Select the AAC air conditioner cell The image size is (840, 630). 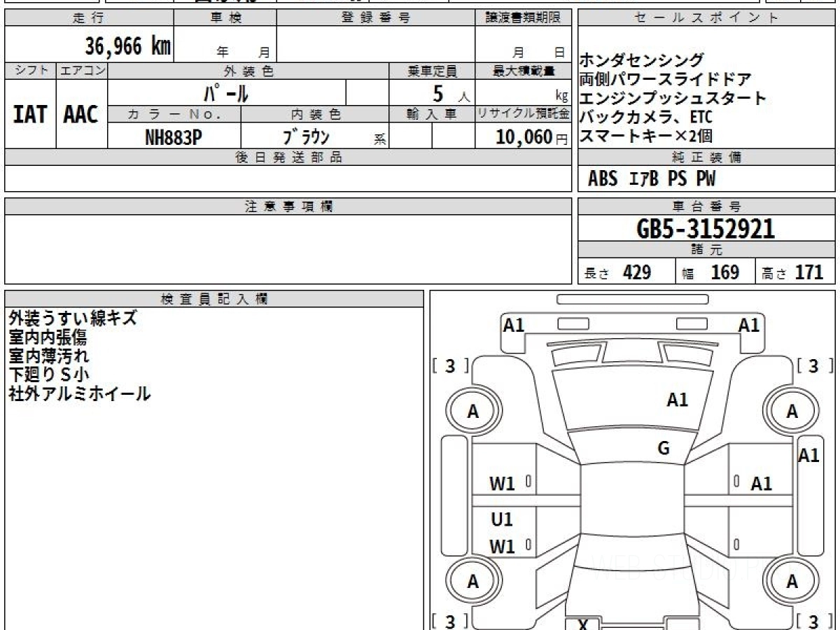tap(81, 114)
